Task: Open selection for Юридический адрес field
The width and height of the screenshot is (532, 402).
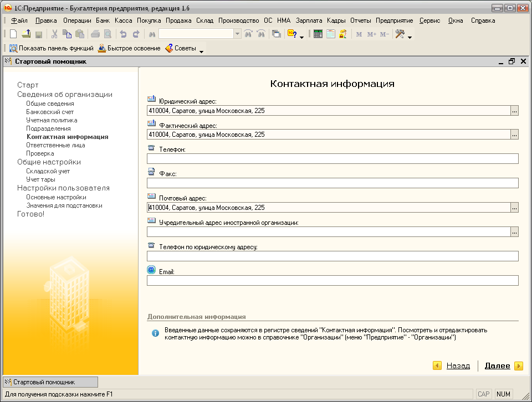Action: coord(514,111)
